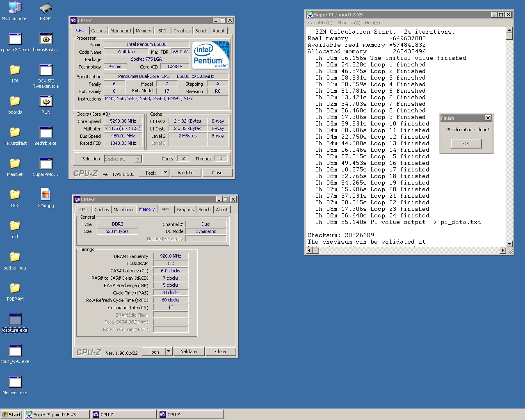Image resolution: width=525 pixels, height=420 pixels.
Task: Open the Calculate menu in Super PI
Action: [x=320, y=23]
